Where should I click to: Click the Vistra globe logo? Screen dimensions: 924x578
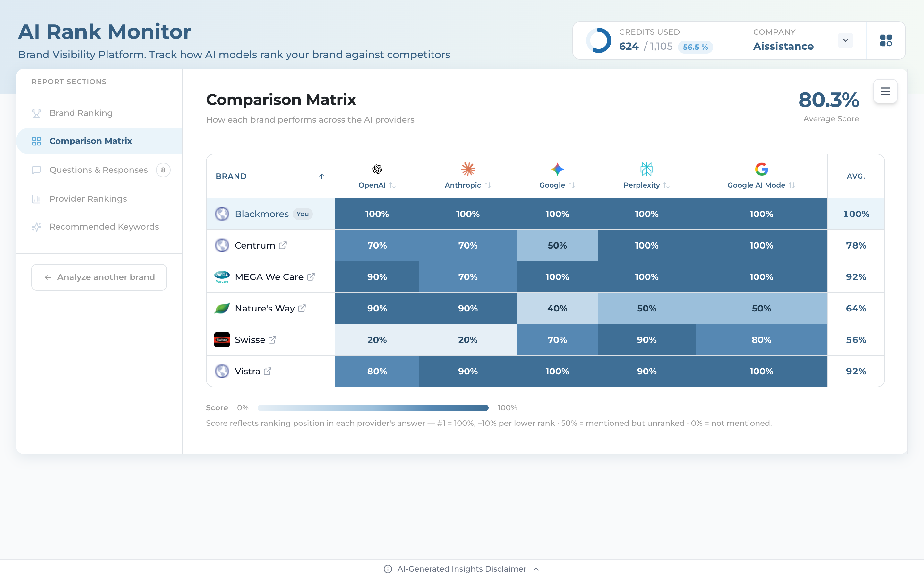[x=222, y=371]
